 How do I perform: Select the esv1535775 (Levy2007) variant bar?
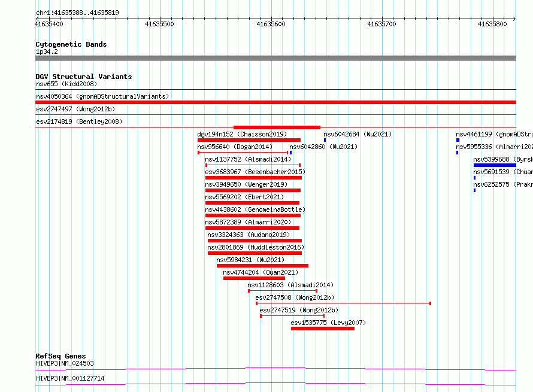point(323,329)
